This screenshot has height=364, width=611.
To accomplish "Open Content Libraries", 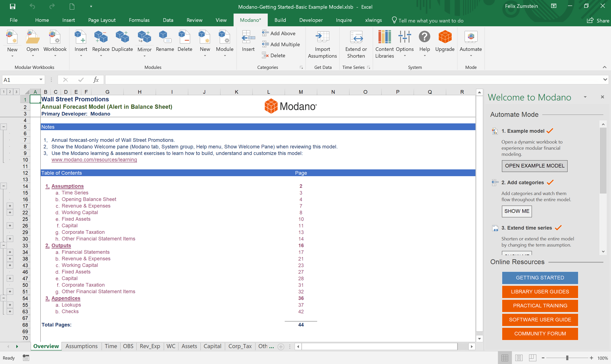I will [384, 37].
